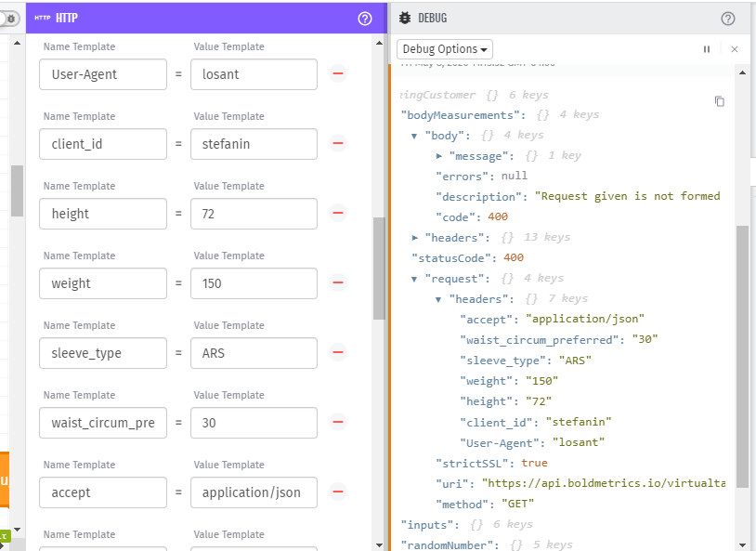
Task: Collapse the "request" object node
Action: click(x=413, y=279)
